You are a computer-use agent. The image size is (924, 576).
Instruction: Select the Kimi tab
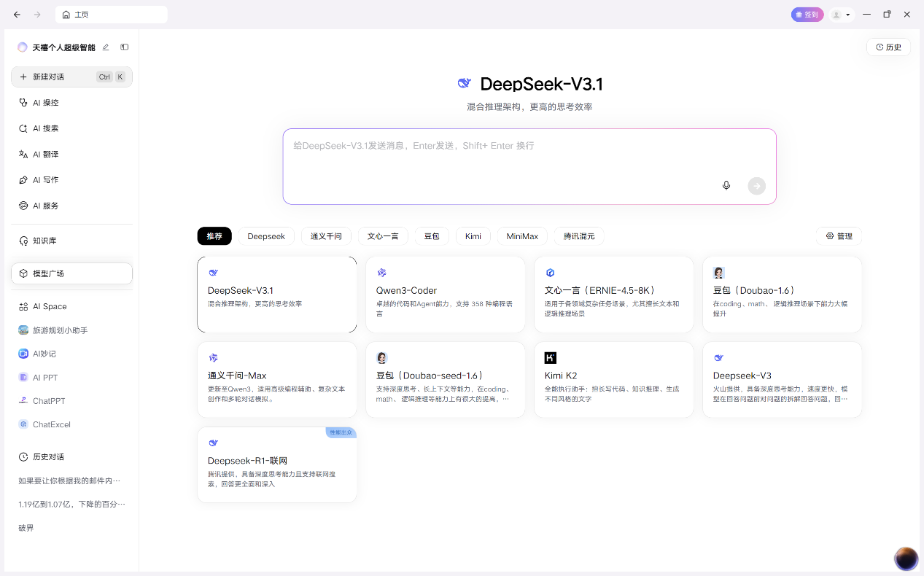tap(473, 236)
